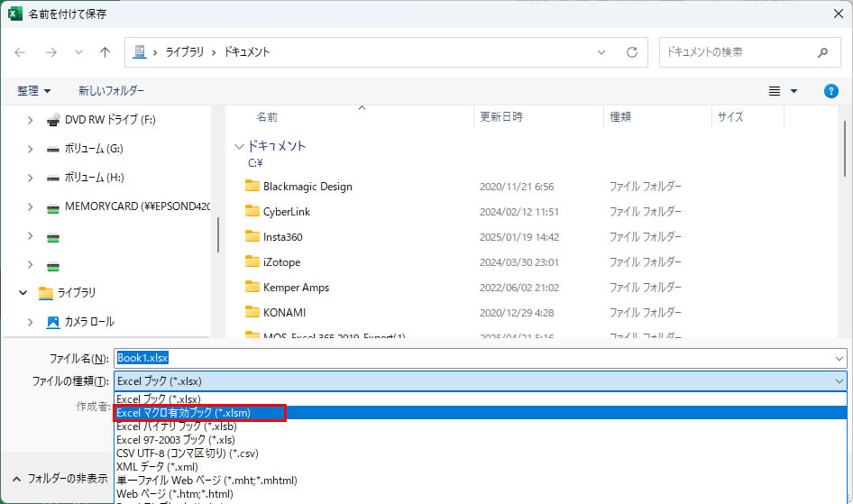Viewport: 853px width, 504px height.
Task: Expand the MEMORYCARD network drive node
Action: [x=31, y=206]
